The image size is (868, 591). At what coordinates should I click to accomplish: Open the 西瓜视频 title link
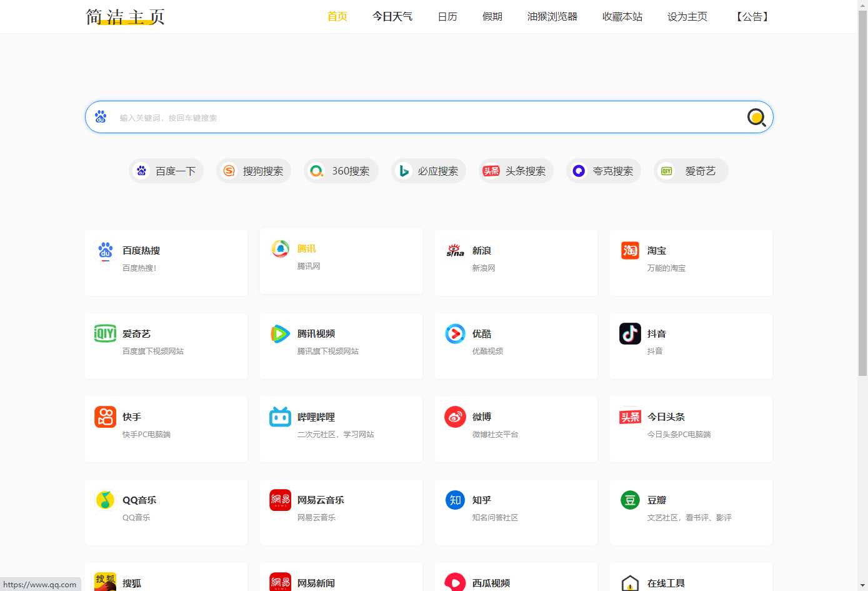(x=491, y=583)
